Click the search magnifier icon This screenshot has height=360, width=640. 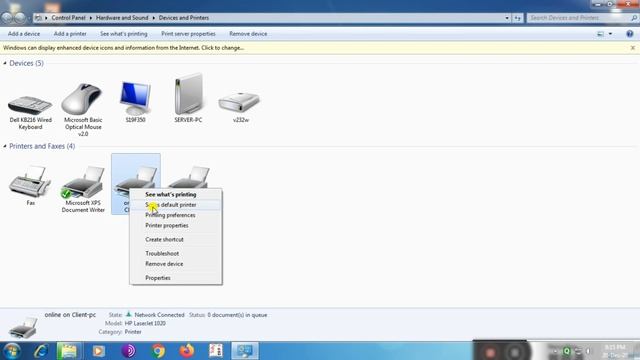pos(634,18)
